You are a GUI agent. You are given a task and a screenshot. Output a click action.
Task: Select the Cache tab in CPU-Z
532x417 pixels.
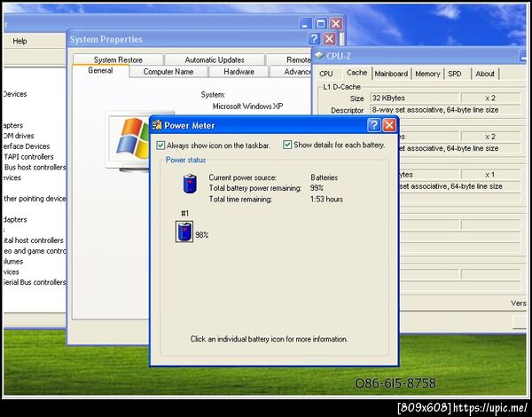pyautogui.click(x=356, y=73)
